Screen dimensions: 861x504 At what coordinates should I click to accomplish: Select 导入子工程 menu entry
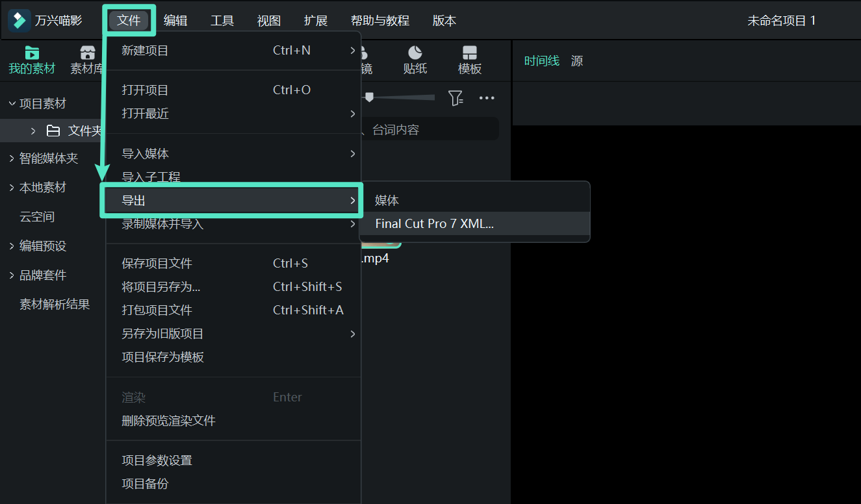(233, 175)
